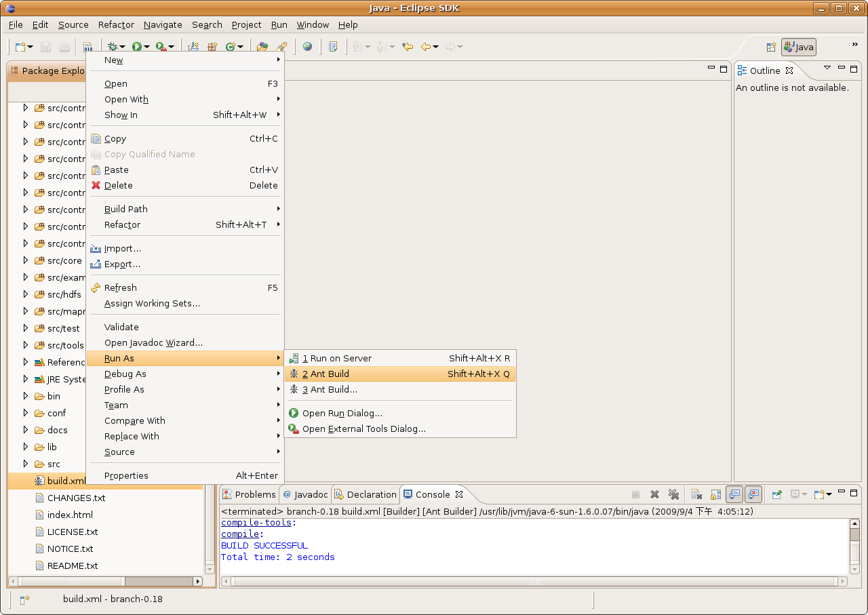This screenshot has height=615, width=868.
Task: Close the Console tab
Action: pyautogui.click(x=459, y=494)
